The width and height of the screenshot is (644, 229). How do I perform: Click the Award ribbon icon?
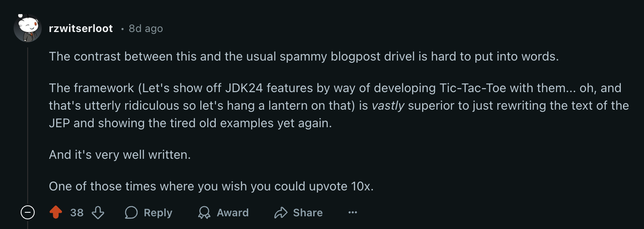pos(204,213)
